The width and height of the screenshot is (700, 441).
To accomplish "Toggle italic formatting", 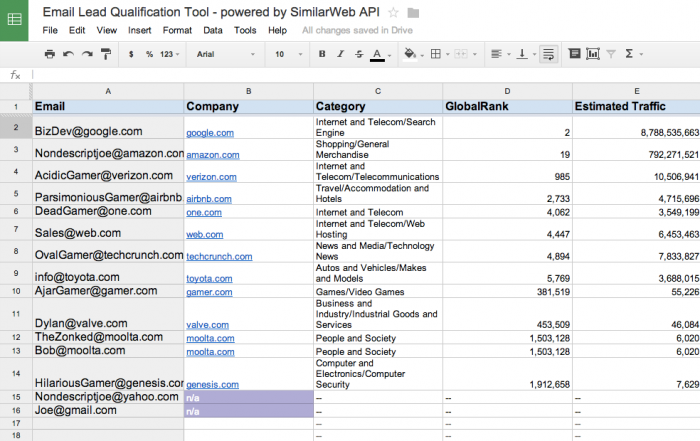I will click(341, 54).
